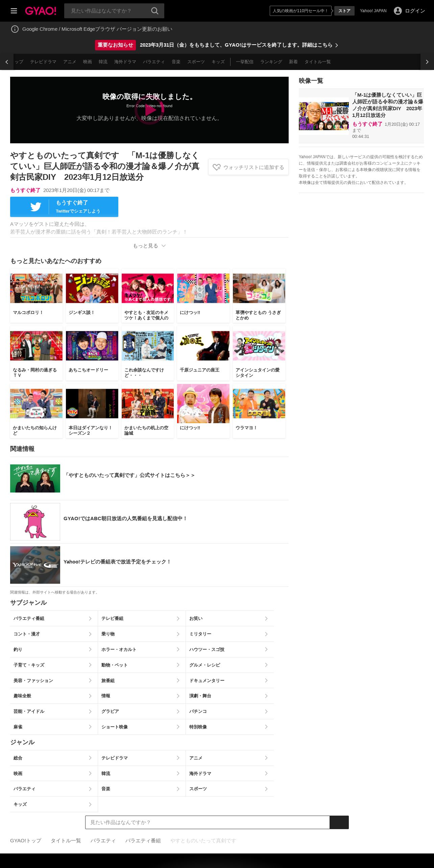The image size is (434, 868).
Task: Click the chevron in the 総合 row
Action: tap(90, 758)
